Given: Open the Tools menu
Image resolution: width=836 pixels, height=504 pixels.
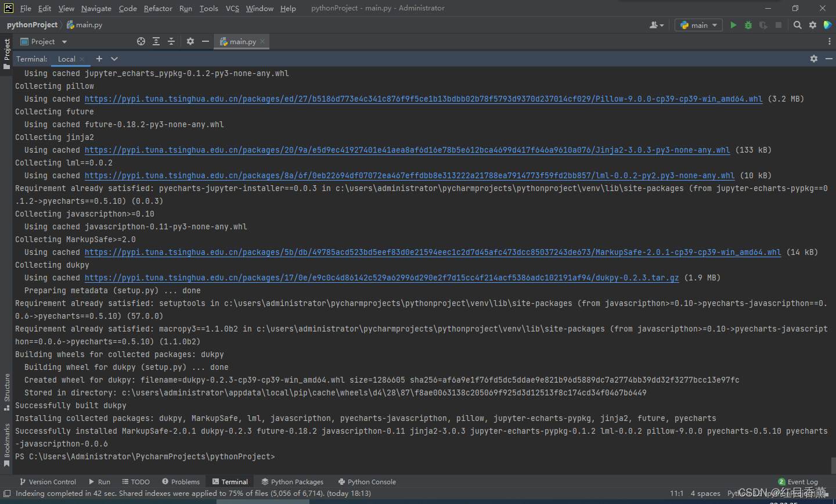Looking at the screenshot, I should pos(208,8).
